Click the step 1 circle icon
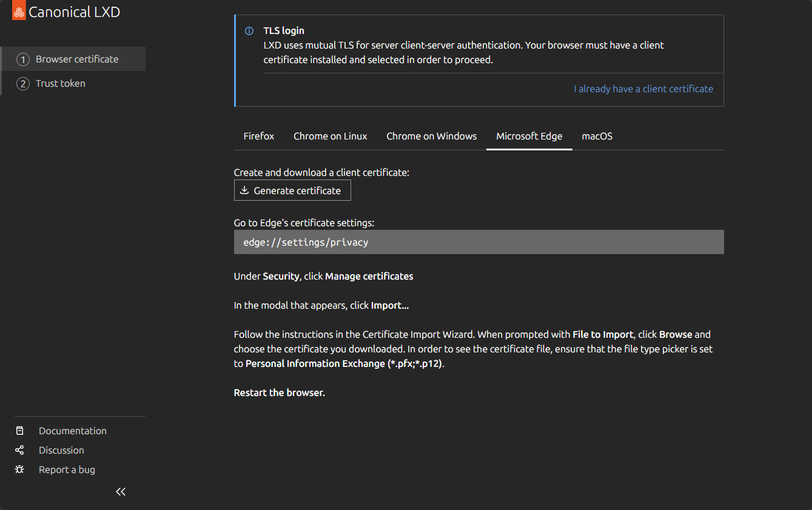The height and width of the screenshot is (510, 812). pyautogui.click(x=23, y=59)
